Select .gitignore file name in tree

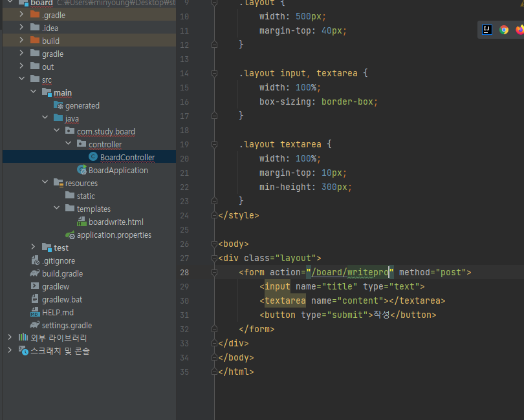[x=58, y=261]
